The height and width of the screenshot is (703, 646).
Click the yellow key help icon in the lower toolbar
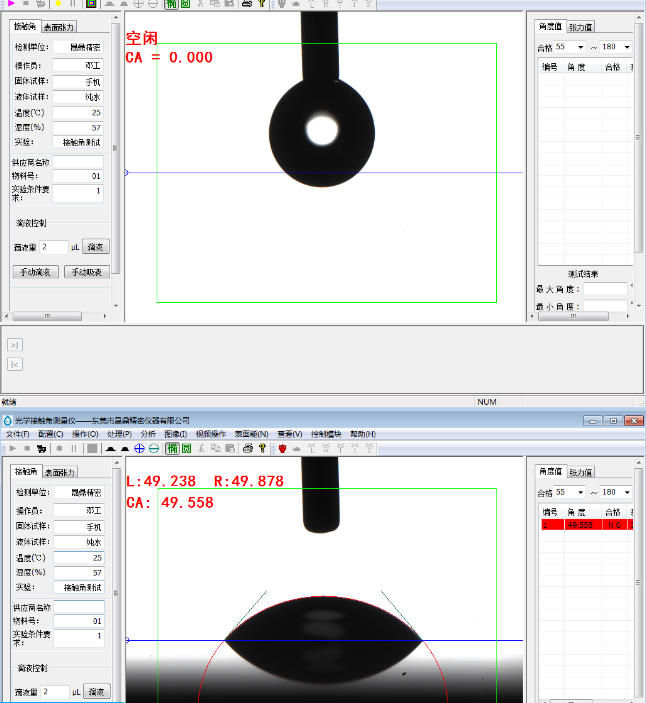(x=263, y=448)
